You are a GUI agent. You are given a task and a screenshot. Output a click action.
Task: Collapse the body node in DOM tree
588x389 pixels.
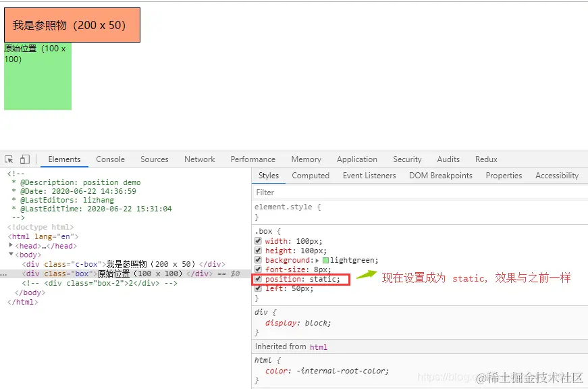point(11,255)
